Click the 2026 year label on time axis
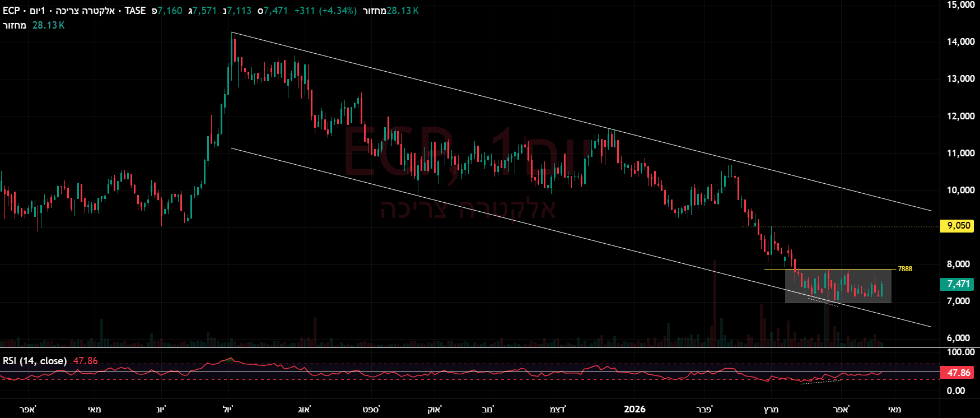This screenshot has width=980, height=418. click(x=634, y=409)
